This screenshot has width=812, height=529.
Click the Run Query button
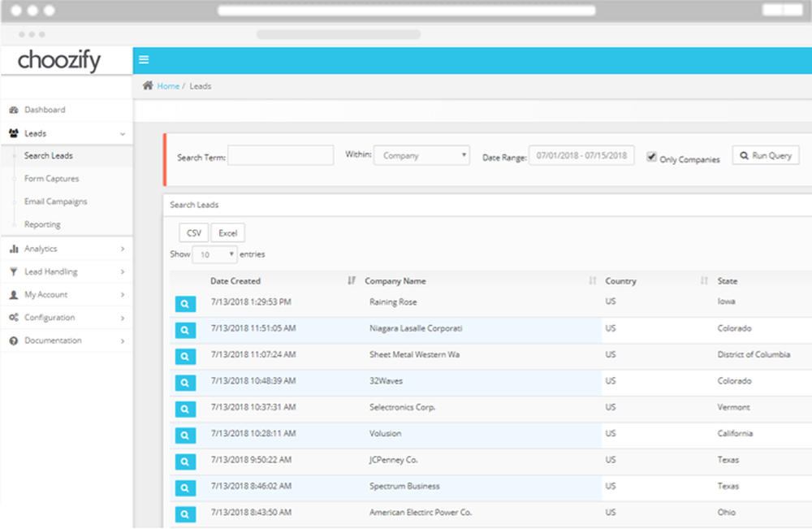(765, 155)
